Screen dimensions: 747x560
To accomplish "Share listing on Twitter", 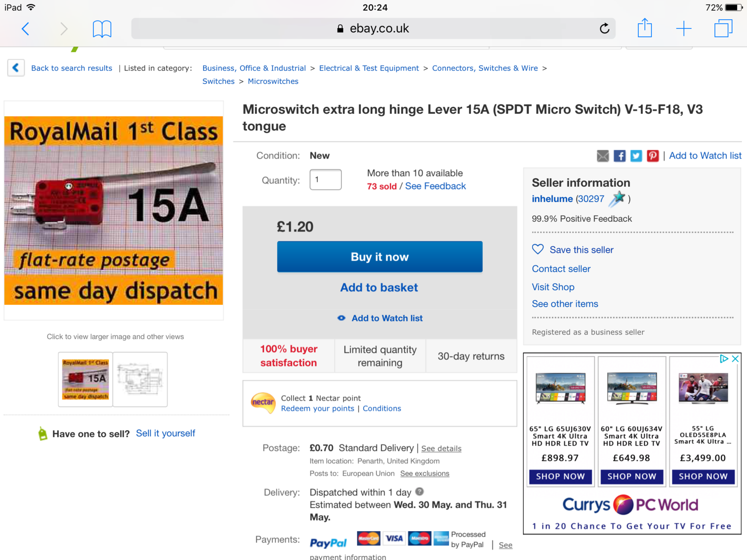I will tap(636, 156).
